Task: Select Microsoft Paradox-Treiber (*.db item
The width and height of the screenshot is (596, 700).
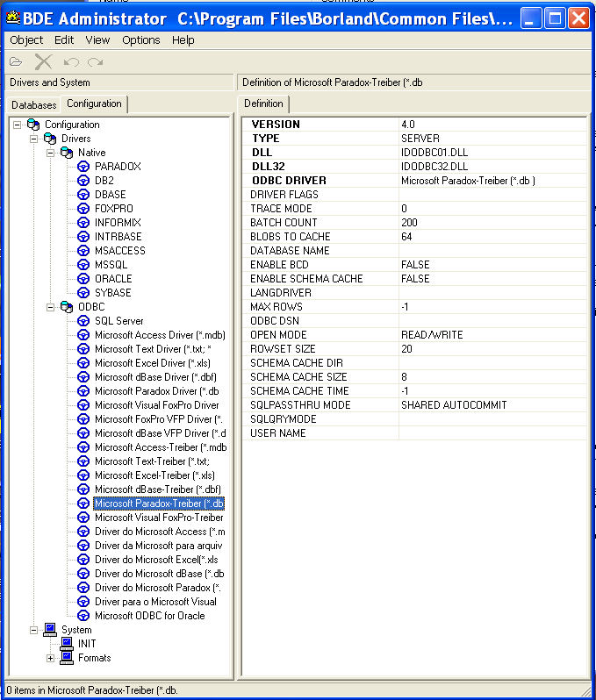Action: 159,504
